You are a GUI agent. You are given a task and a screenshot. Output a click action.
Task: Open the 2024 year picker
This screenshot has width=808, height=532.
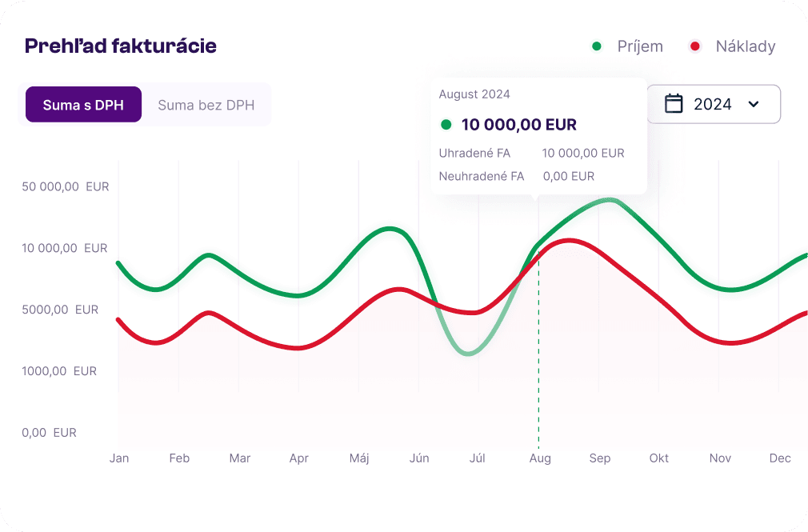click(x=713, y=104)
